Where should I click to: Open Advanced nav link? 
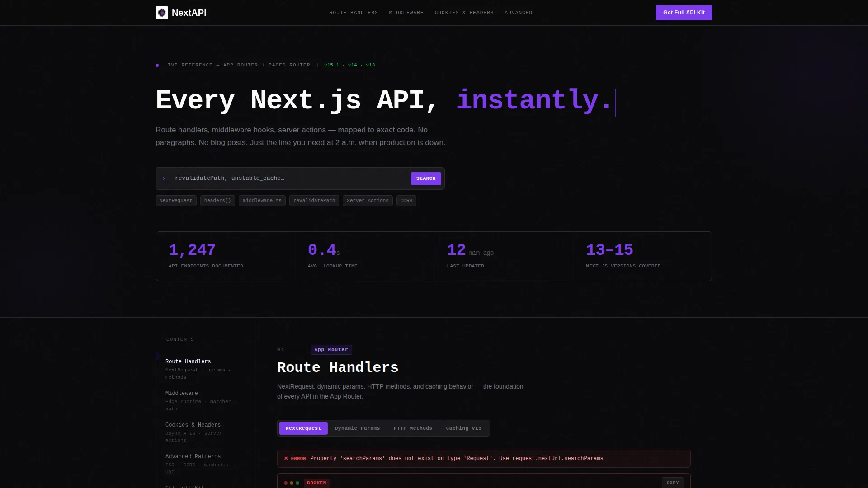(519, 13)
